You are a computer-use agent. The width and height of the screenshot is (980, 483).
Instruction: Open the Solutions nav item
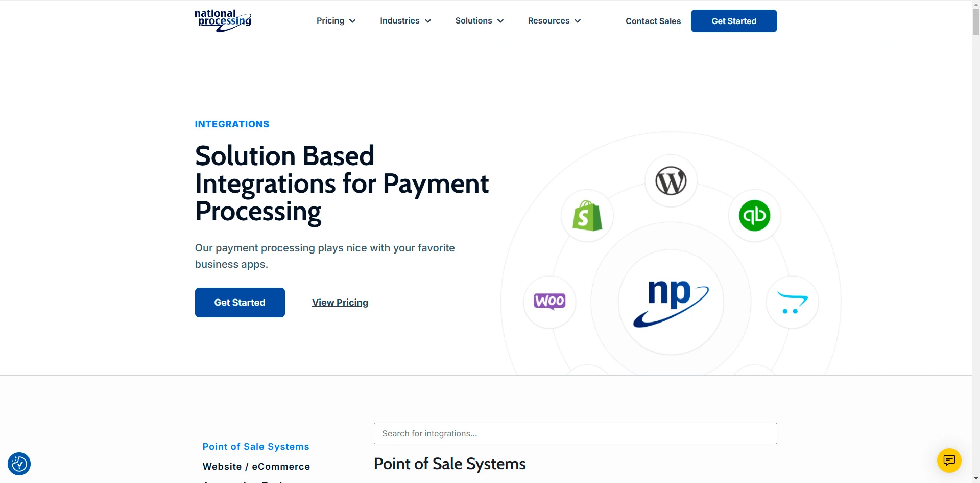[473, 20]
